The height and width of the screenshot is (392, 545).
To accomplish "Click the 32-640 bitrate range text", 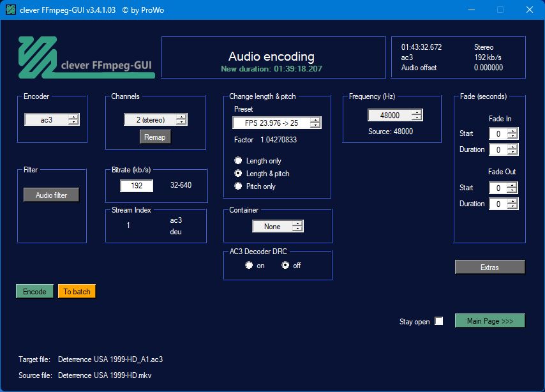I will click(181, 185).
